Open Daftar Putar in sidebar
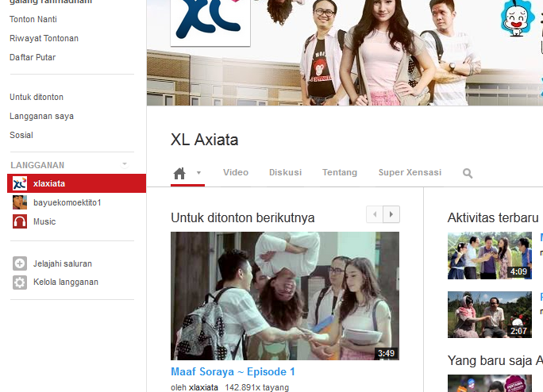 (x=33, y=57)
